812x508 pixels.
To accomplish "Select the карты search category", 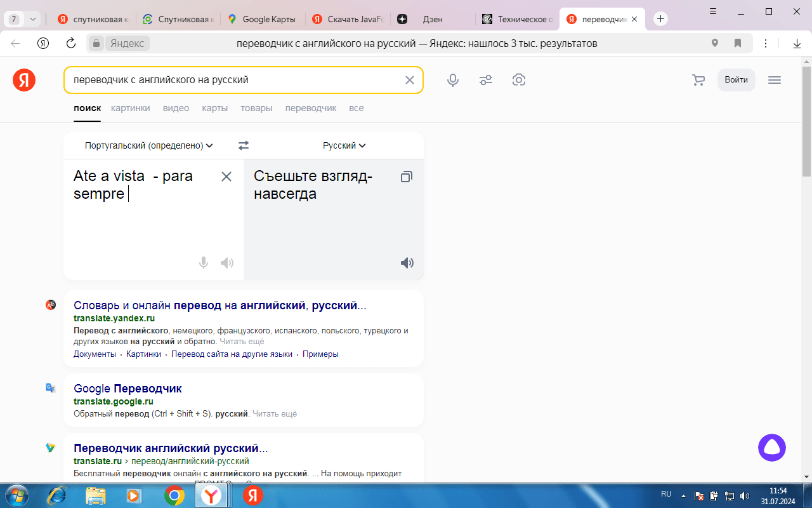I will coord(215,108).
